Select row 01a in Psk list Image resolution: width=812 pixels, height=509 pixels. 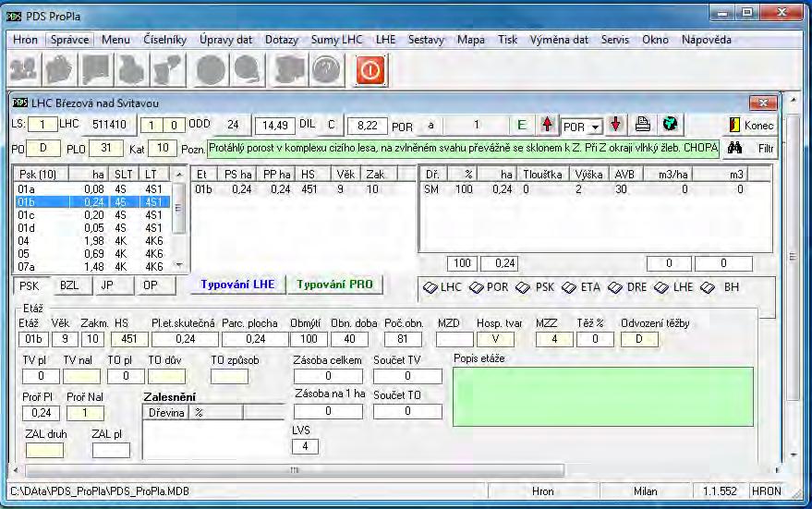coord(93,189)
